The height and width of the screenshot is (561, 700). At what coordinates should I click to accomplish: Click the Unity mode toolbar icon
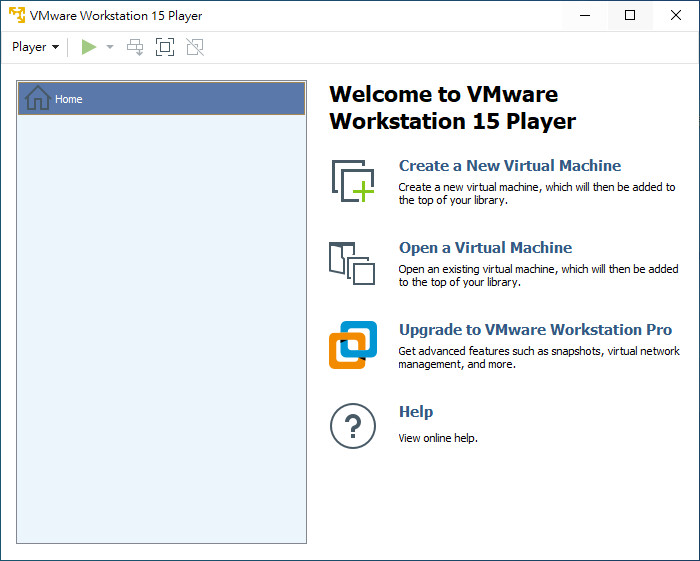(x=195, y=47)
